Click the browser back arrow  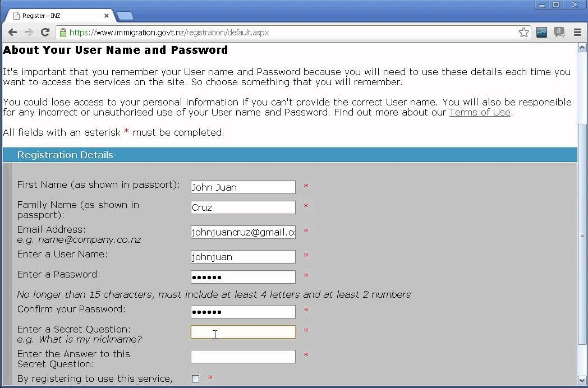tap(12, 32)
